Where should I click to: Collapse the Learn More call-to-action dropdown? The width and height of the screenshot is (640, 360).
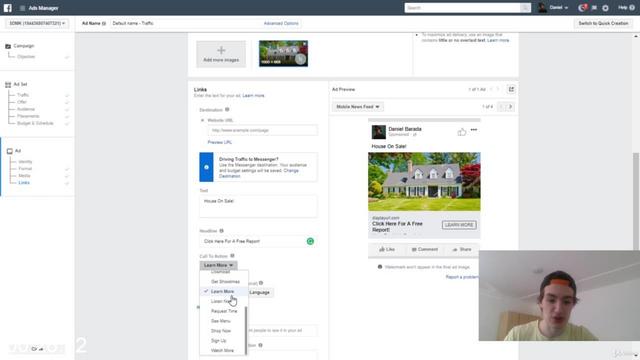218,265
